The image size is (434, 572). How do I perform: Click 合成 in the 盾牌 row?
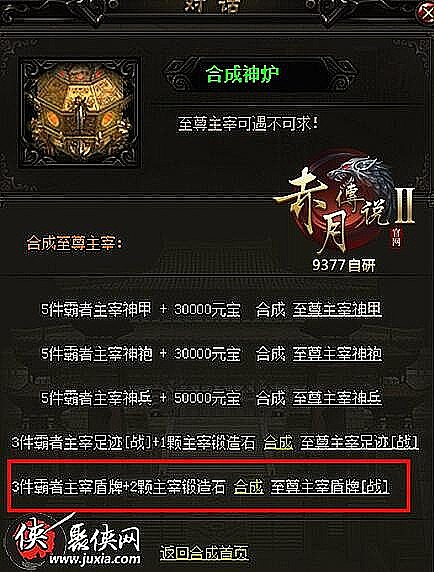pos(249,487)
